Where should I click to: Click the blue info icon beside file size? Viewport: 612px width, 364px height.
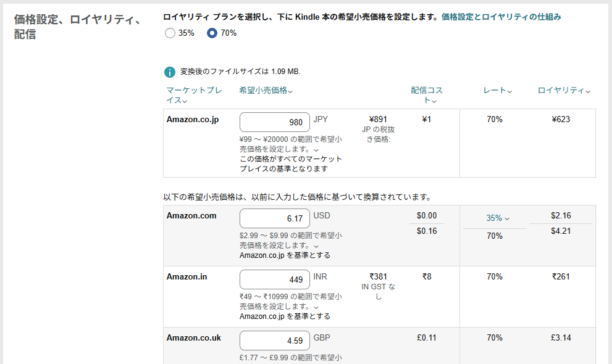[x=170, y=72]
